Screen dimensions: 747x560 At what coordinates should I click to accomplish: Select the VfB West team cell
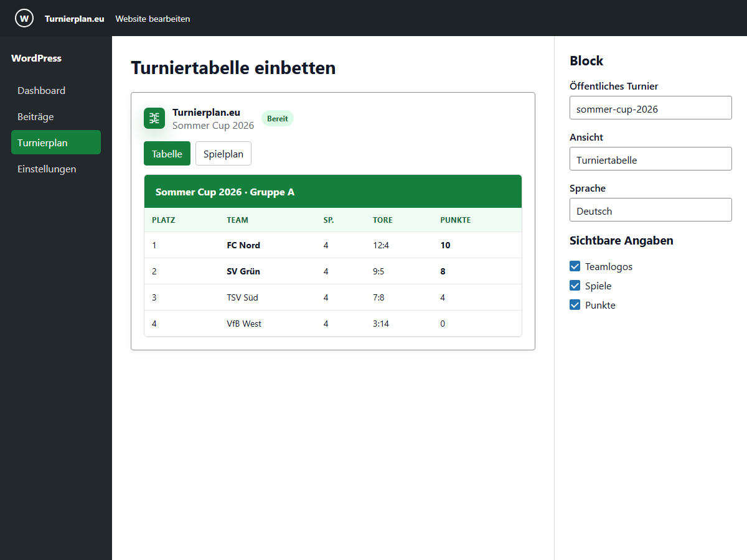click(244, 324)
